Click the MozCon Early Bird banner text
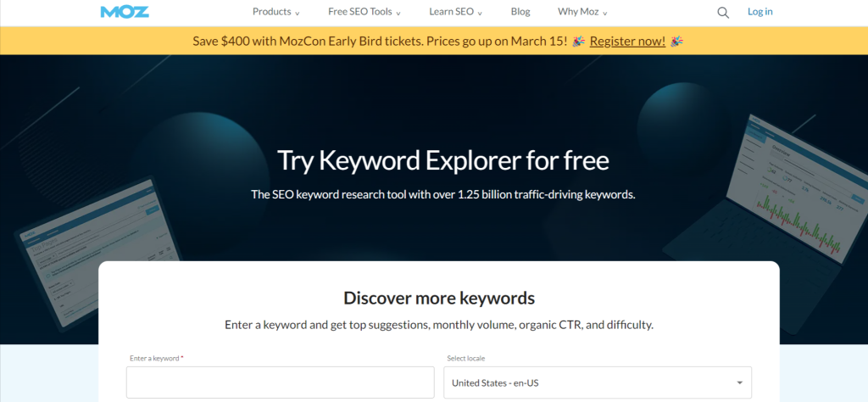The width and height of the screenshot is (868, 402). click(x=380, y=41)
